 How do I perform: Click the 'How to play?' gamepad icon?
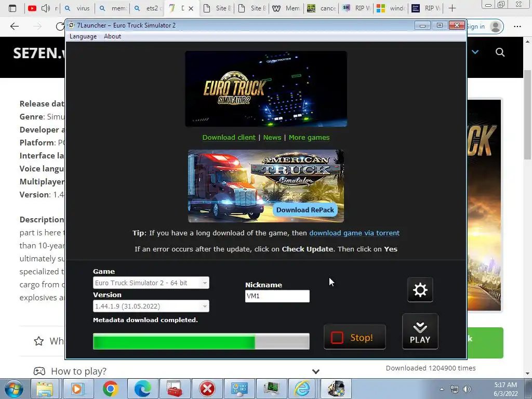point(39,371)
